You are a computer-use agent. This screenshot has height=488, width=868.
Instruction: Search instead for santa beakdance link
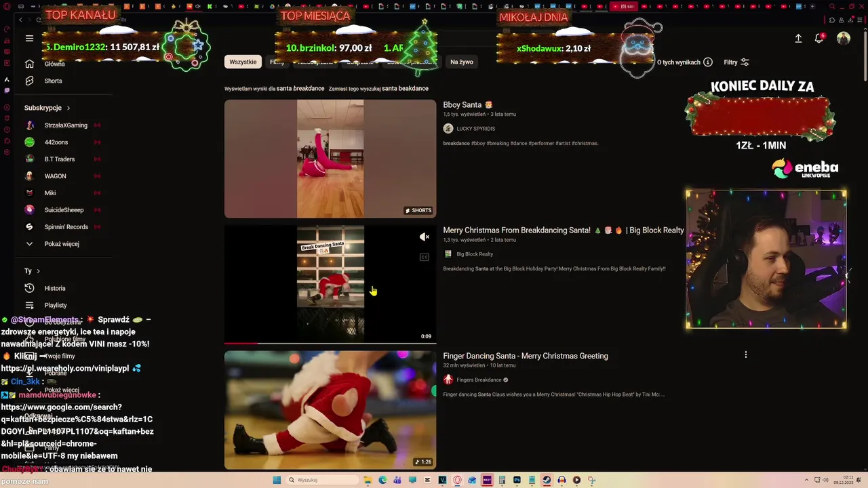(x=405, y=89)
